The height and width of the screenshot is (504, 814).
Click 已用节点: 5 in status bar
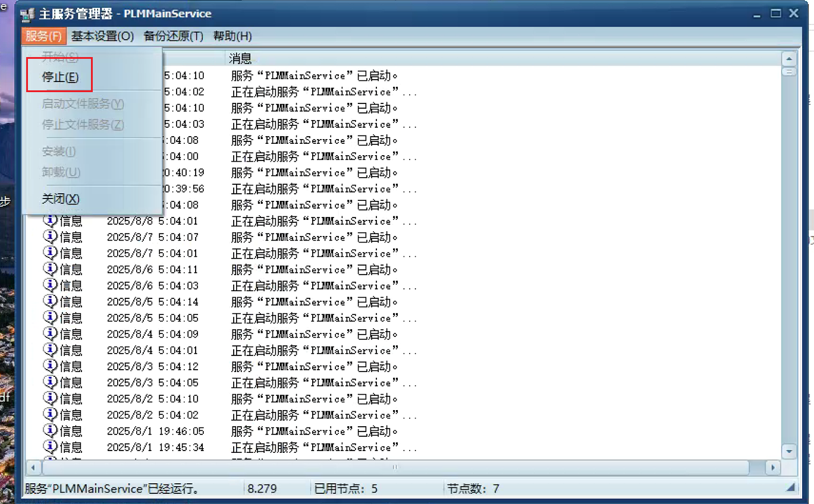click(346, 489)
